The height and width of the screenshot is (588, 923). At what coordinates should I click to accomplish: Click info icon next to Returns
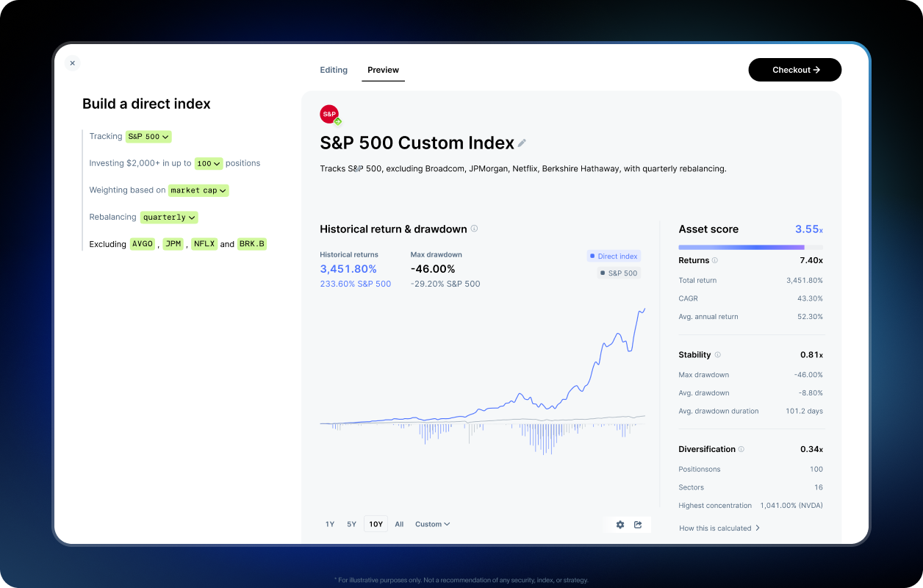click(x=715, y=260)
